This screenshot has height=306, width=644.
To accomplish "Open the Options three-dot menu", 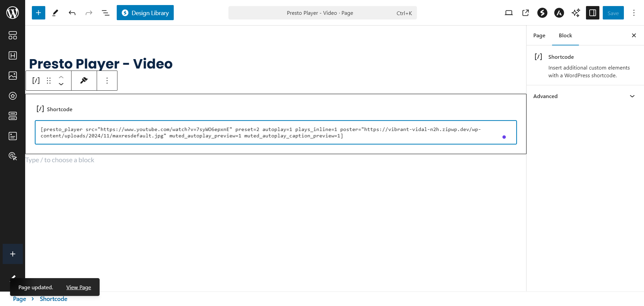I will click(634, 13).
